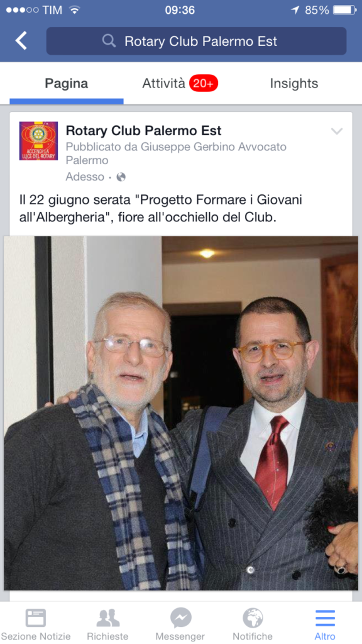Tap the back arrow icon

pyautogui.click(x=21, y=41)
